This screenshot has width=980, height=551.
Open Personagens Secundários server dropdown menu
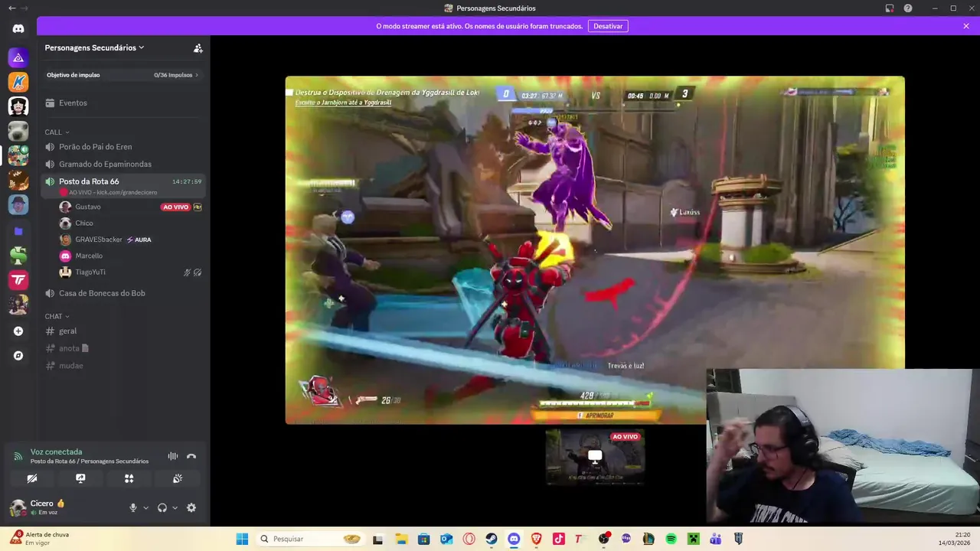[94, 48]
